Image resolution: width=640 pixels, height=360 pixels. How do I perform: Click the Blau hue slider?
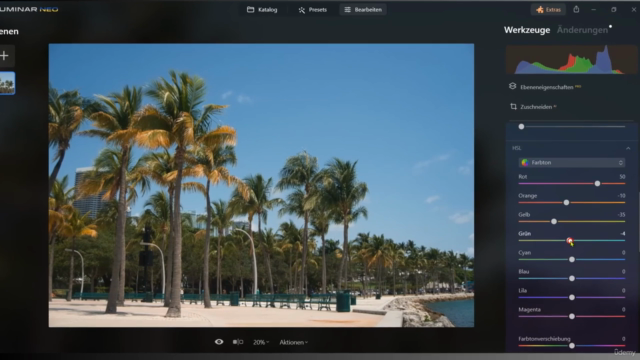coord(572,278)
